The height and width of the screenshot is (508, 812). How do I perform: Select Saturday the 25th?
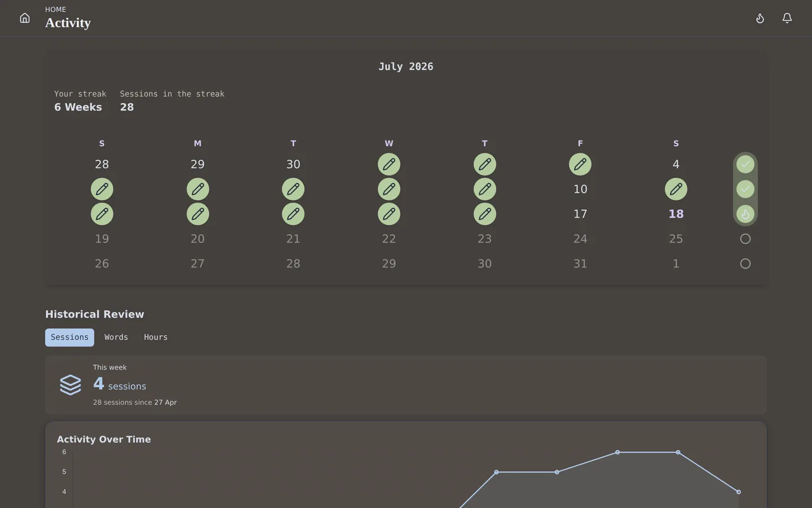pyautogui.click(x=676, y=239)
